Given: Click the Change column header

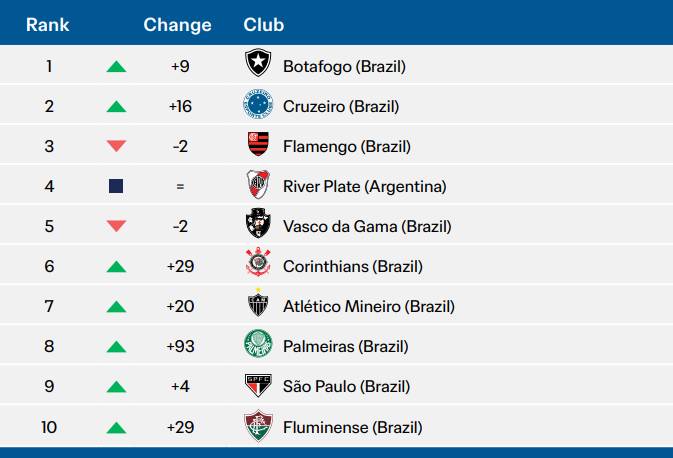Looking at the screenshot, I should pos(177,25).
